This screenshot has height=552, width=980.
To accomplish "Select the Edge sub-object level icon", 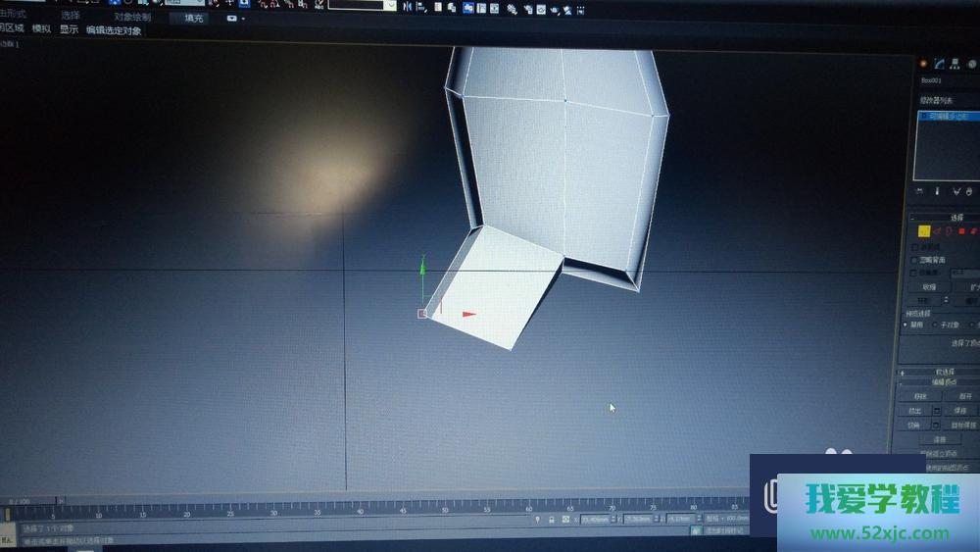I will click(x=936, y=231).
